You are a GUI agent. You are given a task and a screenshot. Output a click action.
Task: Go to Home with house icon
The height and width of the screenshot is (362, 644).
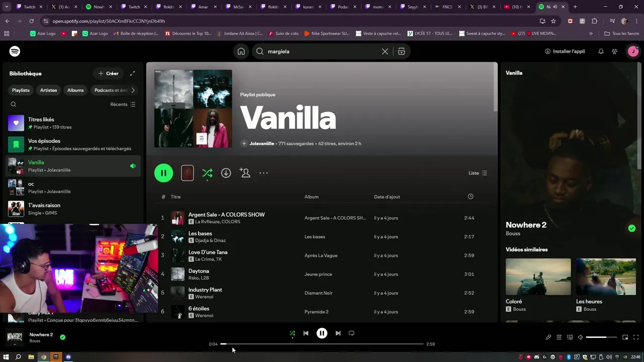(x=241, y=51)
